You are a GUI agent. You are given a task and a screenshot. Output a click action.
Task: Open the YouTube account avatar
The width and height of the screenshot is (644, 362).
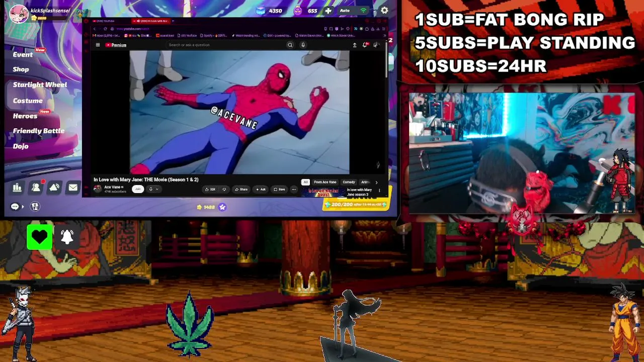click(x=376, y=45)
